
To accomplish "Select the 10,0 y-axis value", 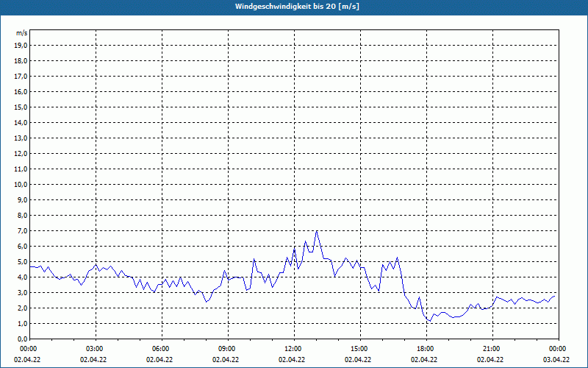I will (x=21, y=185).
